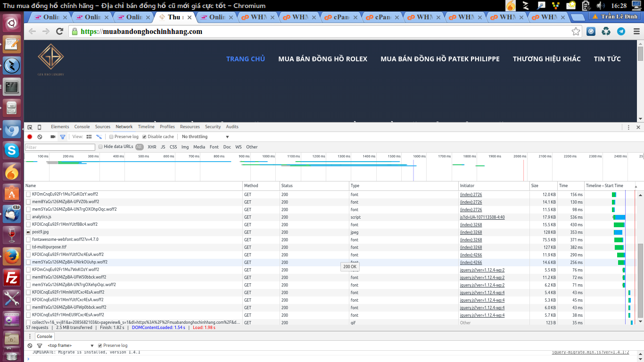This screenshot has width=644, height=362.
Task: Toggle the waterfall overview view icon
Action: [x=99, y=137]
